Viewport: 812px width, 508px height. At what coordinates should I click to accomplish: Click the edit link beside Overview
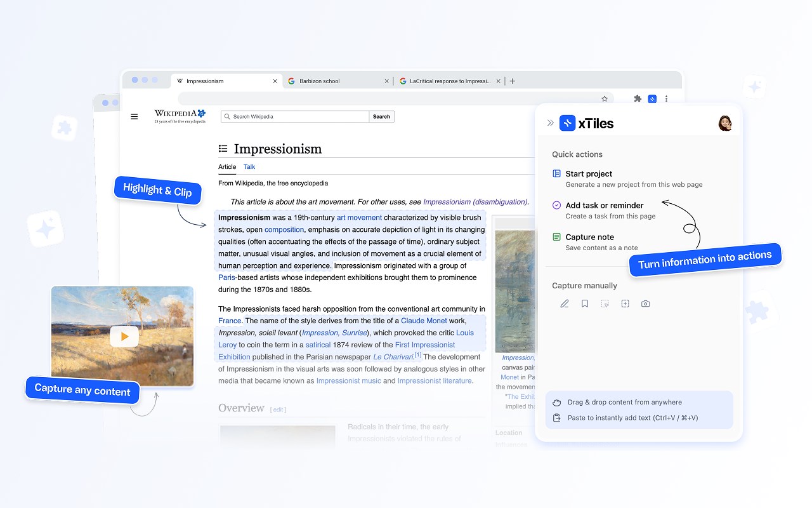(278, 410)
